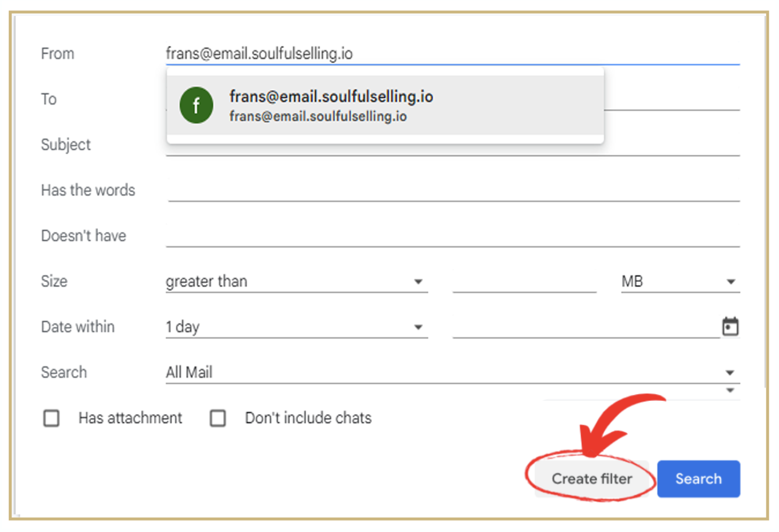Click the 'From' label
The width and height of the screenshot is (779, 532).
pyautogui.click(x=57, y=53)
